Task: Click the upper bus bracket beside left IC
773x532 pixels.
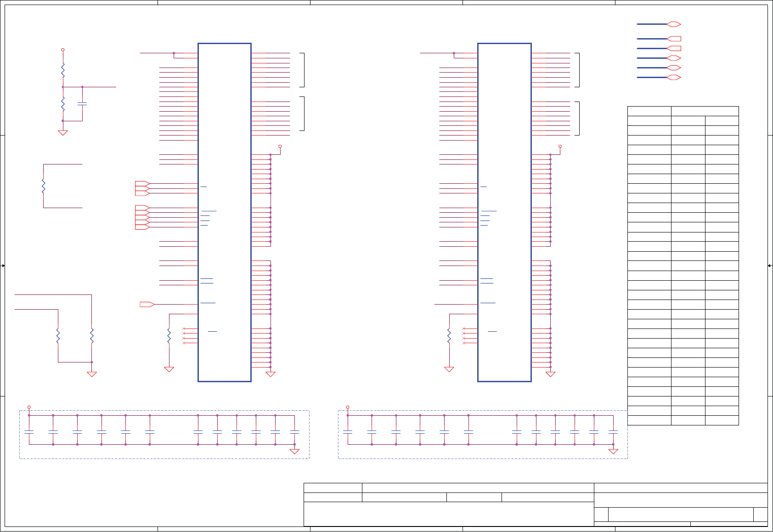Action: point(302,70)
